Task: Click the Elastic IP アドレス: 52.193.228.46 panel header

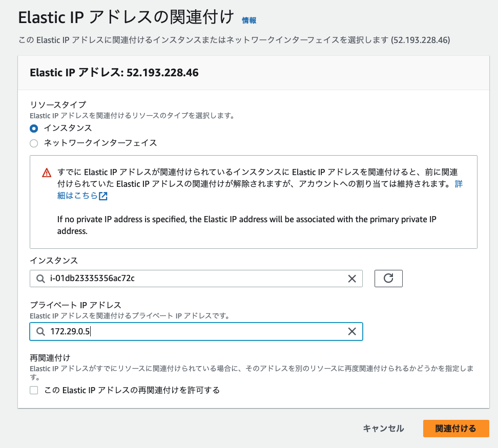Action: pos(114,73)
